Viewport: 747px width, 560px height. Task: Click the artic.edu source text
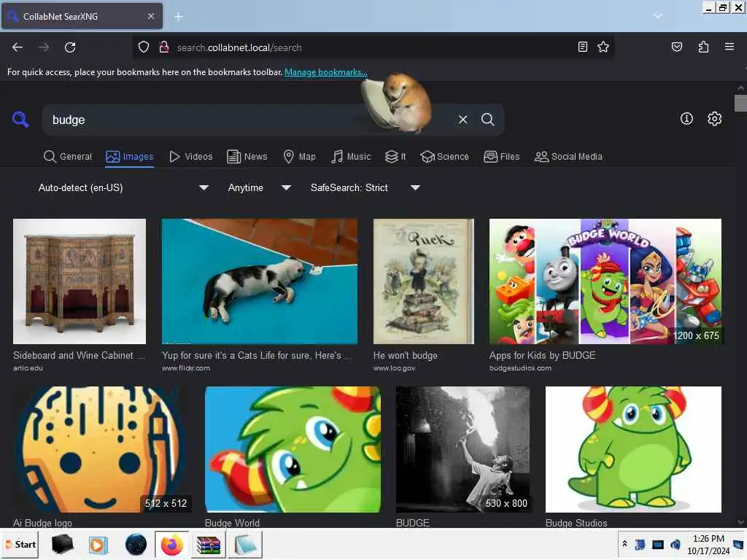pos(28,368)
